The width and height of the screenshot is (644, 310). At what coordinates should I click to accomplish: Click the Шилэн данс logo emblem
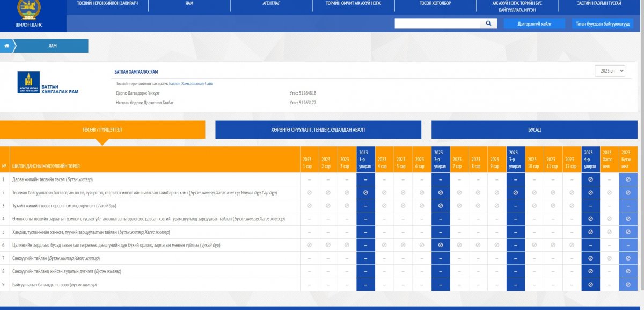(x=29, y=10)
